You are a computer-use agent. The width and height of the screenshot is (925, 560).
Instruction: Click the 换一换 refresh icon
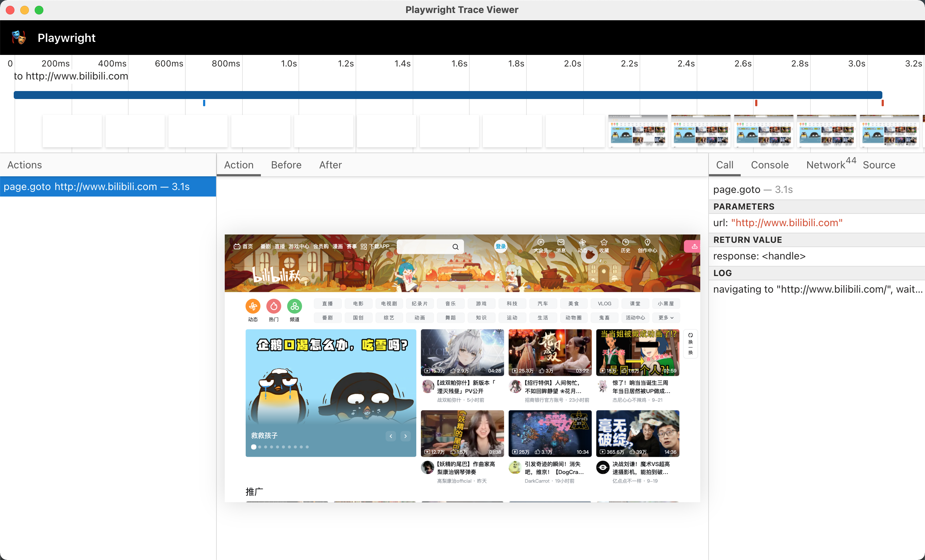[690, 335]
